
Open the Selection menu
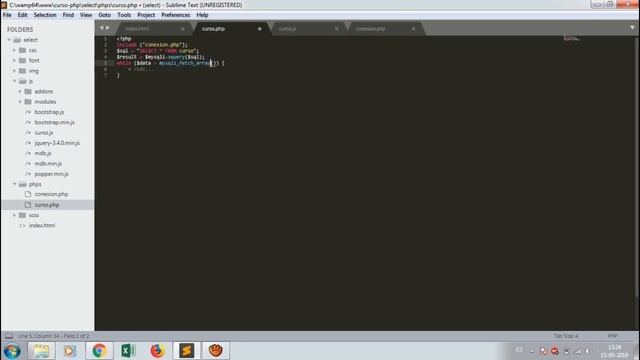click(45, 15)
